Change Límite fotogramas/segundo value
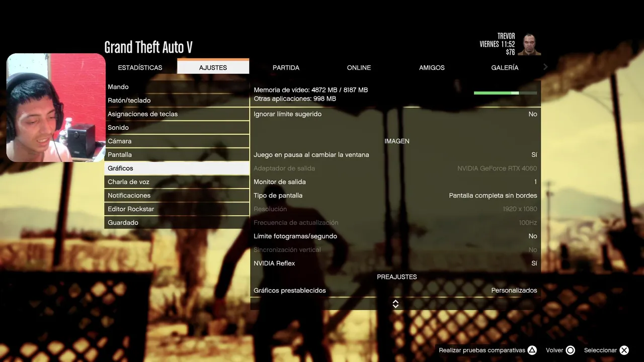This screenshot has width=644, height=362. (x=395, y=236)
